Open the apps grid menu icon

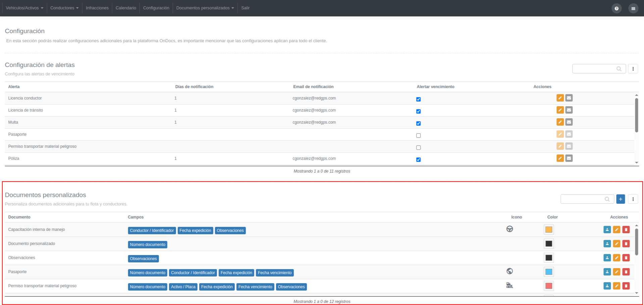(x=633, y=8)
